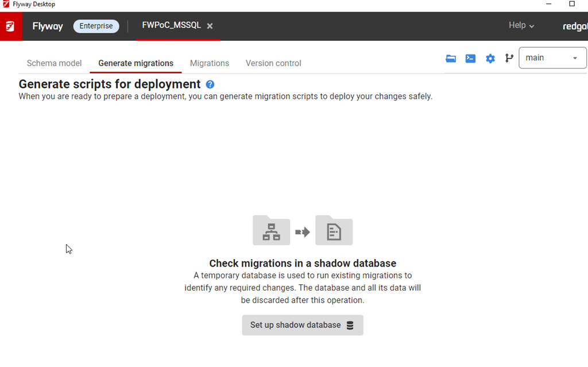Screen dimensions: 588x367
Task: Click the Enterprise edition badge
Action: 96,26
